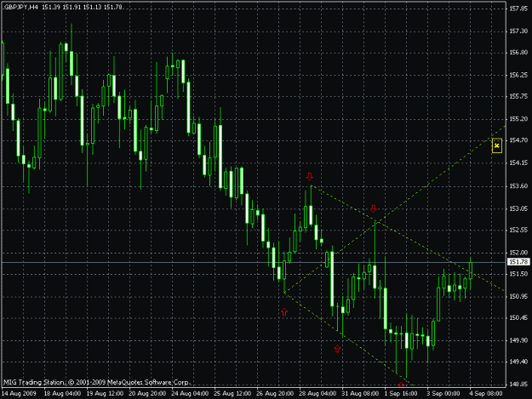532x399 pixels.
Task: Click the 3 Sep 00:00 time label
Action: coord(443,394)
